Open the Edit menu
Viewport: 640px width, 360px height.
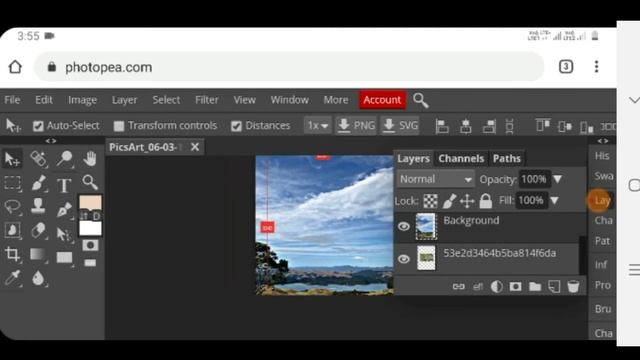click(x=44, y=100)
